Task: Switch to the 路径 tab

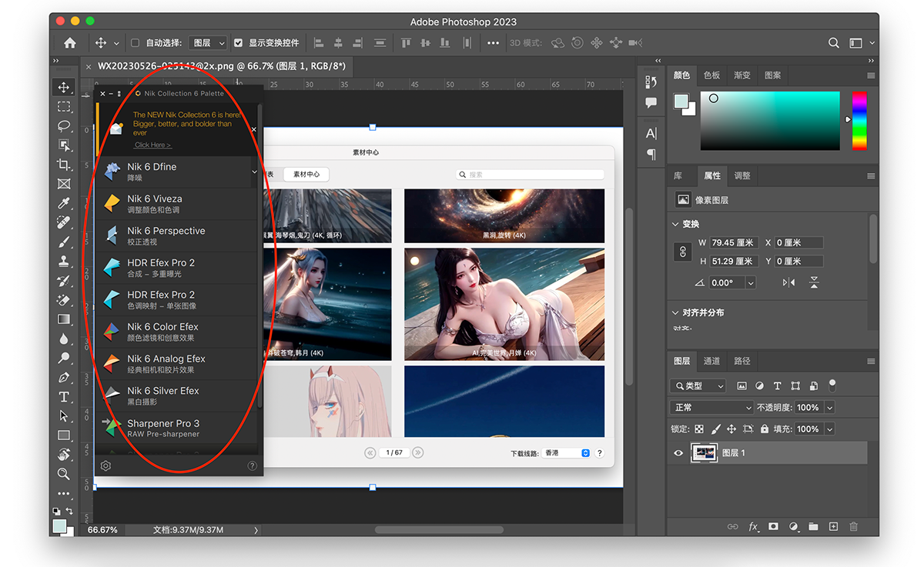Action: click(742, 361)
